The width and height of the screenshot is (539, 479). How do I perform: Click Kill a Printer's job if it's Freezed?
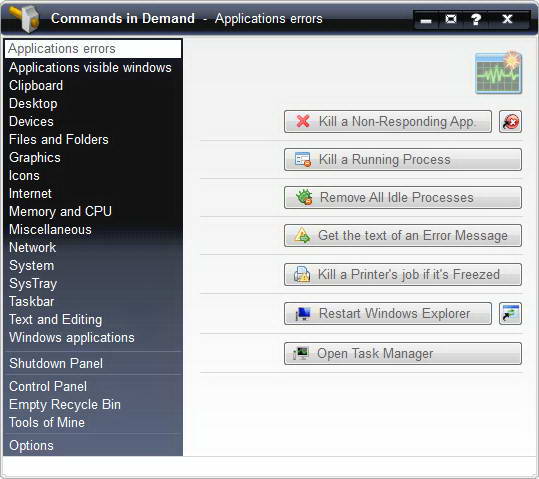click(403, 274)
